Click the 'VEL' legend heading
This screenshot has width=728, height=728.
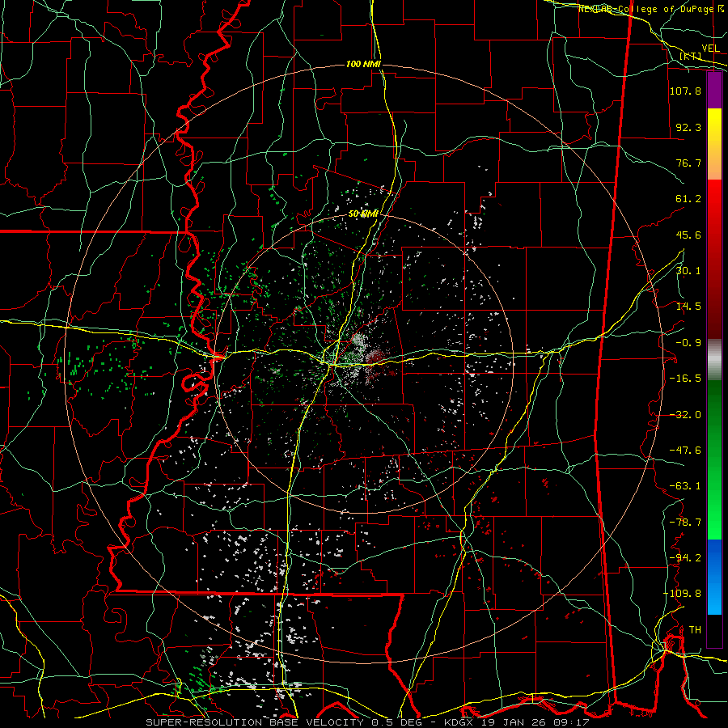(x=710, y=49)
